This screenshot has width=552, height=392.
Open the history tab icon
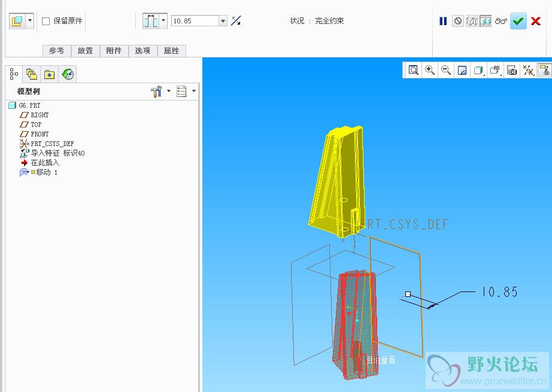click(68, 74)
